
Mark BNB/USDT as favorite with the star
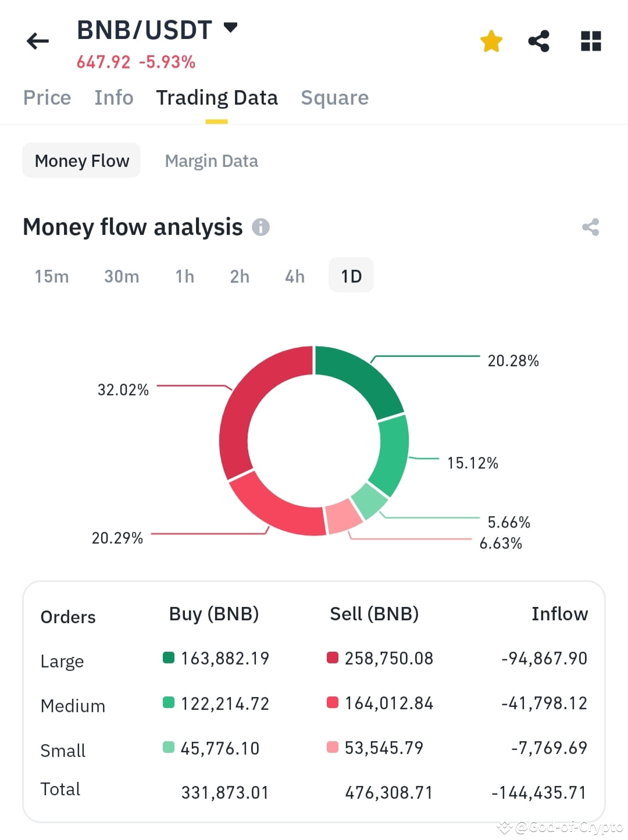491,40
